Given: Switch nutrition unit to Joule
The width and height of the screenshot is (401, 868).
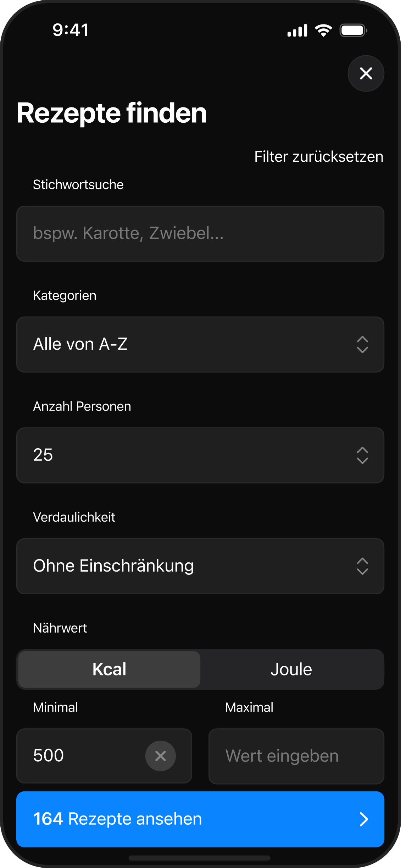Looking at the screenshot, I should [x=291, y=669].
